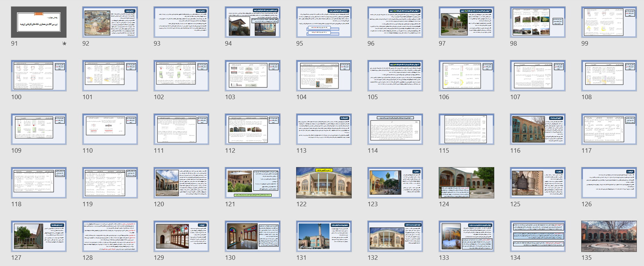Click the transition star icon under slide 91

pos(64,44)
